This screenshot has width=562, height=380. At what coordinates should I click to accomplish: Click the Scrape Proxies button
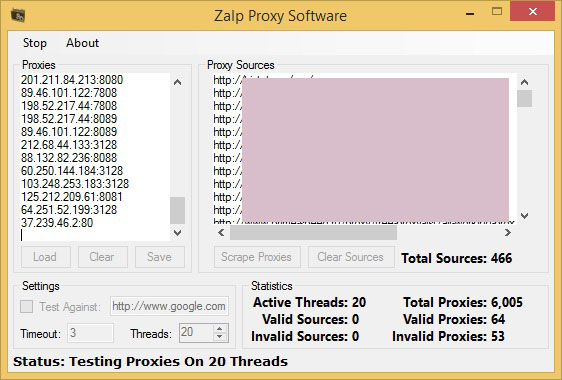click(x=257, y=257)
